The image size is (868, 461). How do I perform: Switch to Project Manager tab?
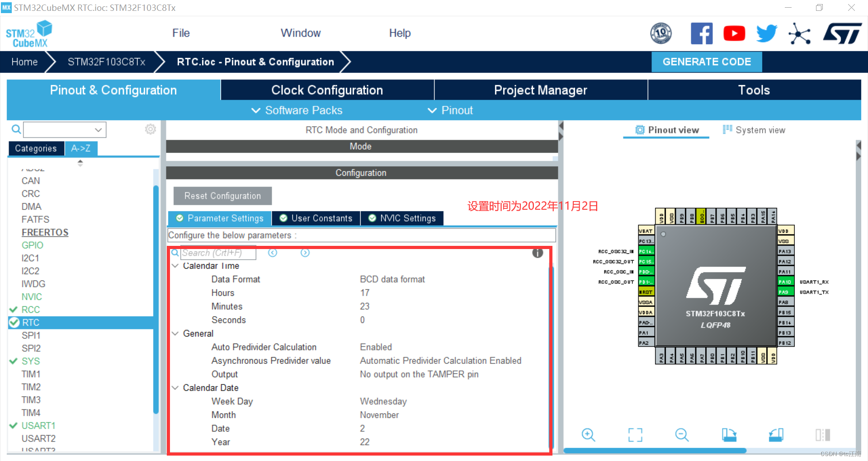click(541, 90)
